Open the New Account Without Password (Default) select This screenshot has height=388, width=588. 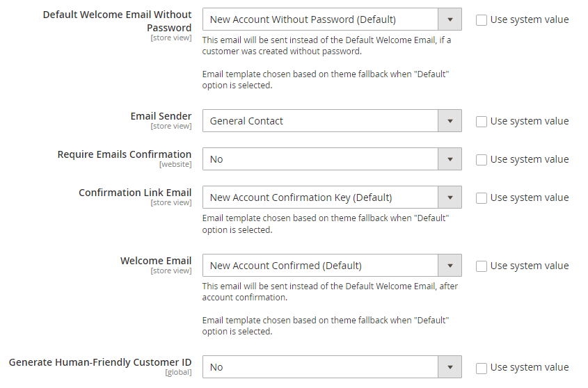(x=320, y=19)
